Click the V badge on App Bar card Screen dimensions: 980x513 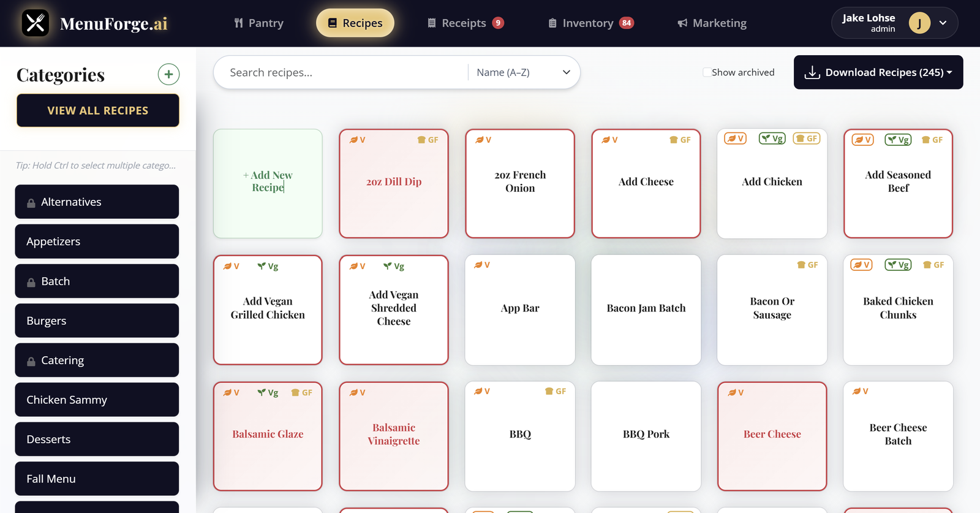(482, 265)
